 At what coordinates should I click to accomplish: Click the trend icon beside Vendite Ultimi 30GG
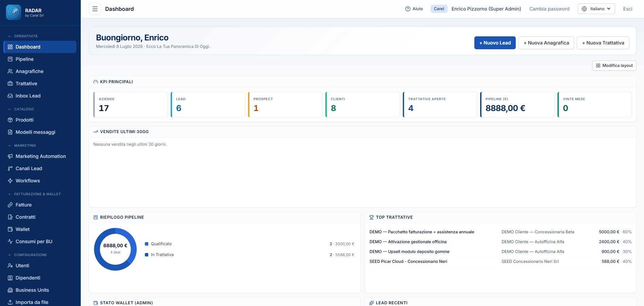tap(96, 132)
